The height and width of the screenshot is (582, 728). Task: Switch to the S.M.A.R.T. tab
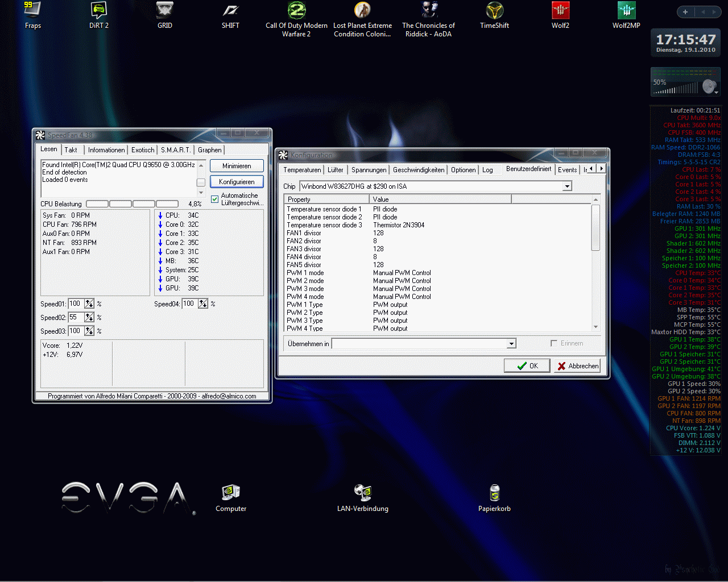(176, 150)
